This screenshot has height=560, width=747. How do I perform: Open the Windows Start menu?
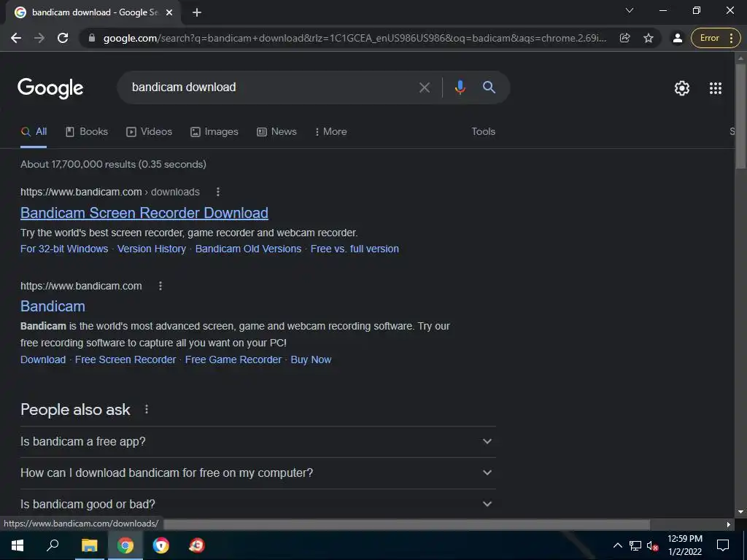18,545
